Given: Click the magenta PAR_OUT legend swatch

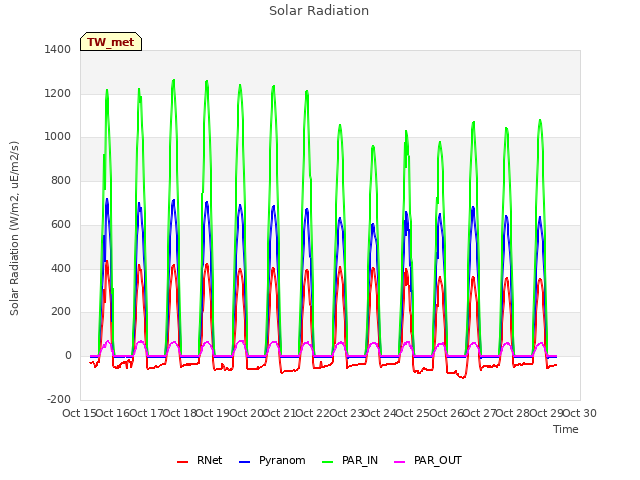Looking at the screenshot, I should pos(400,462).
